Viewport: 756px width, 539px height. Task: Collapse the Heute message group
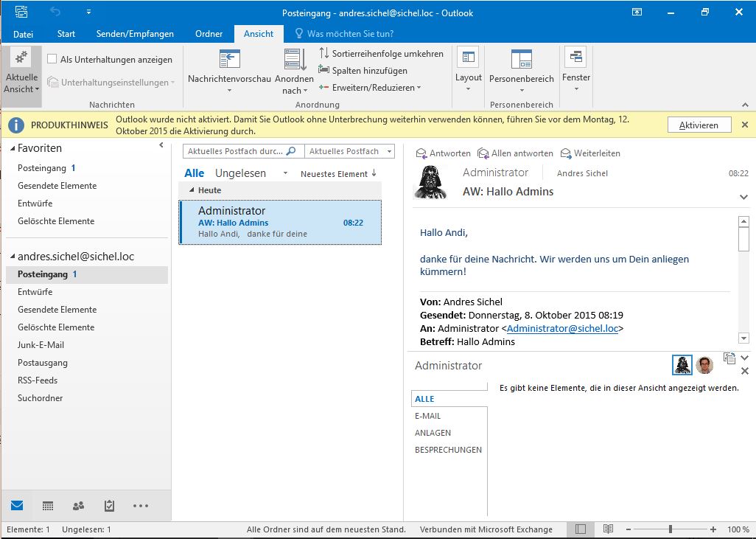click(192, 190)
